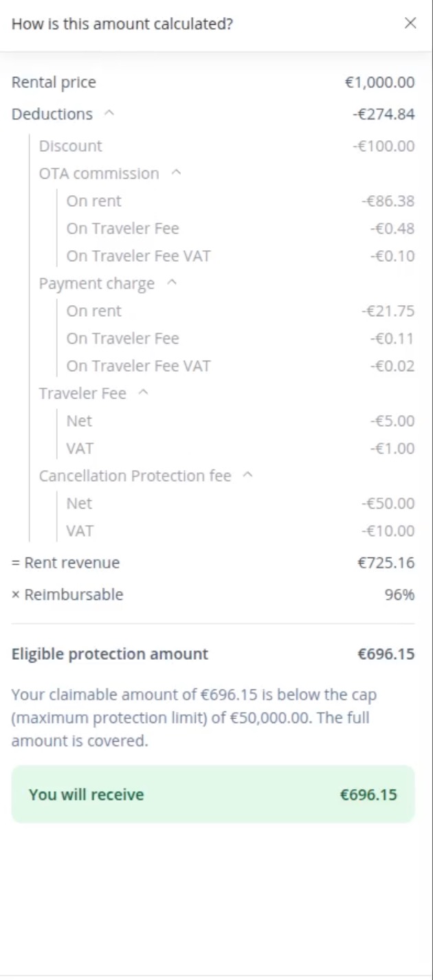433x980 pixels.
Task: Click the OTA commission label
Action: pos(99,174)
